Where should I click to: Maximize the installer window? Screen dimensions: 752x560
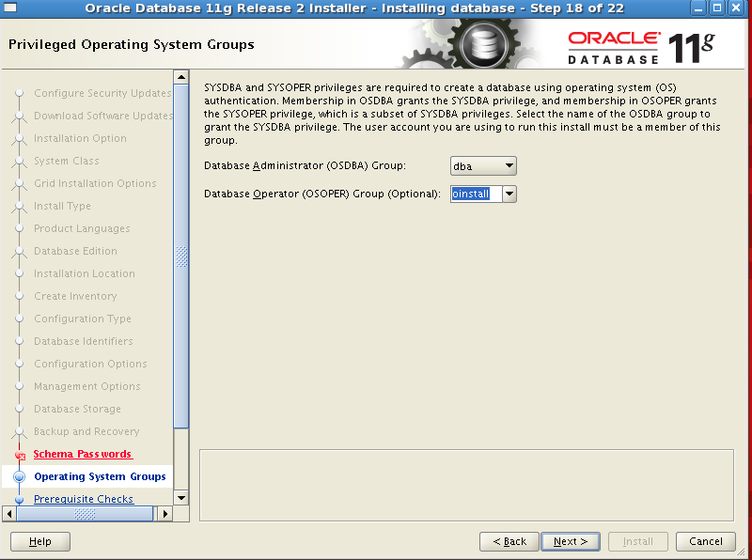pos(717,8)
